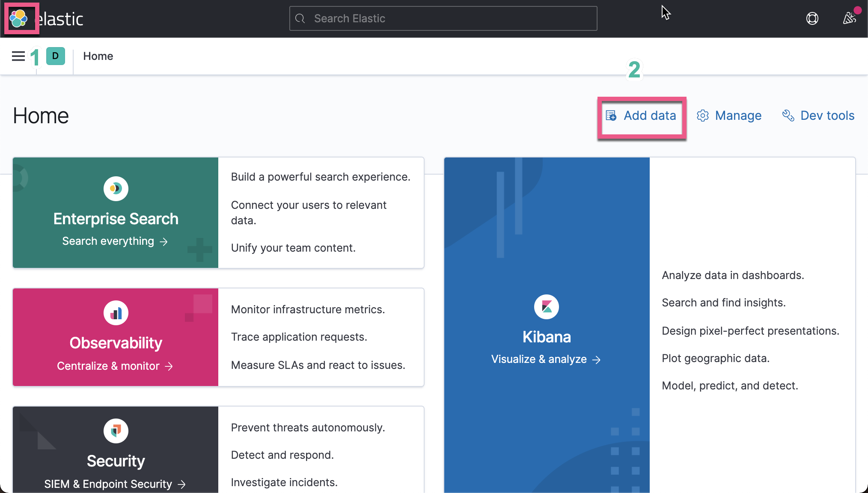Open the space selector D avatar

55,56
